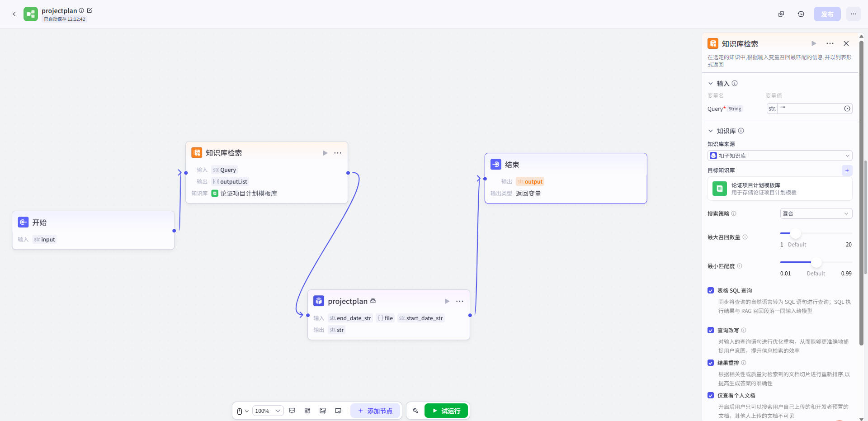The image size is (868, 421).
Task: Click the edit pencil next to projectplan title
Action: pos(90,10)
